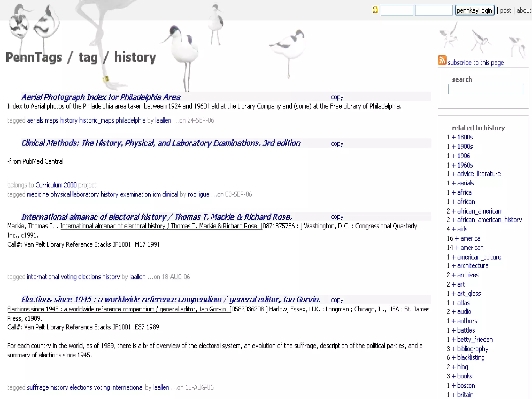Select the historic_maps tag link
532x399 pixels.
pos(96,121)
